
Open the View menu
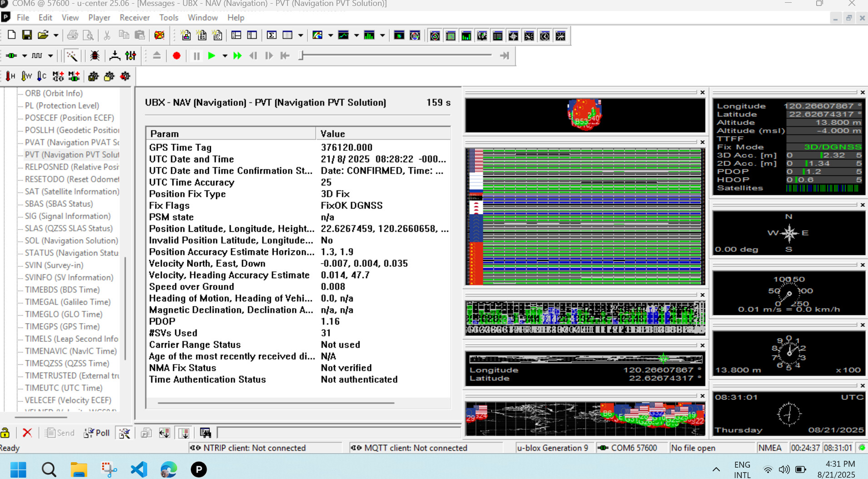[70, 17]
